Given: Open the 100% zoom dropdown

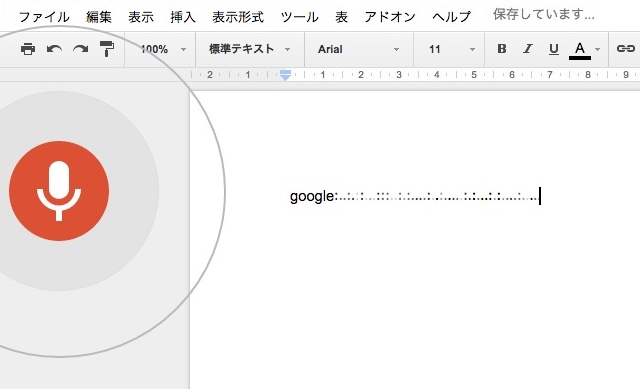Looking at the screenshot, I should point(163,49).
